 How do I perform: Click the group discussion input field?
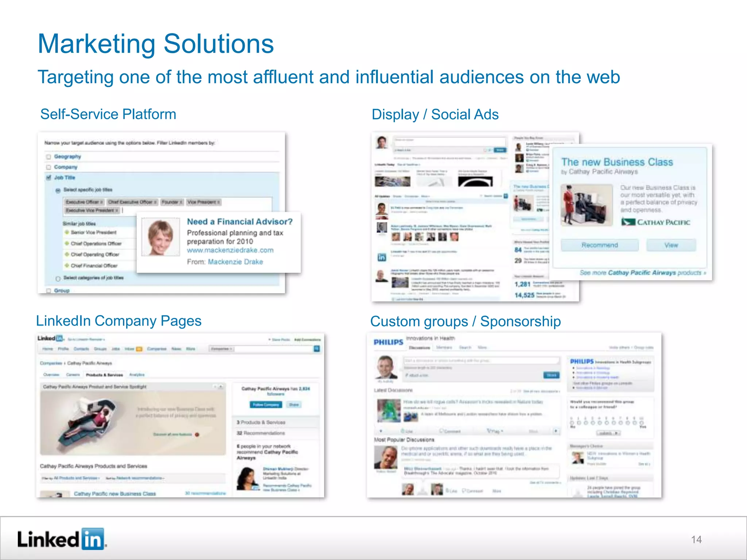[x=481, y=361]
